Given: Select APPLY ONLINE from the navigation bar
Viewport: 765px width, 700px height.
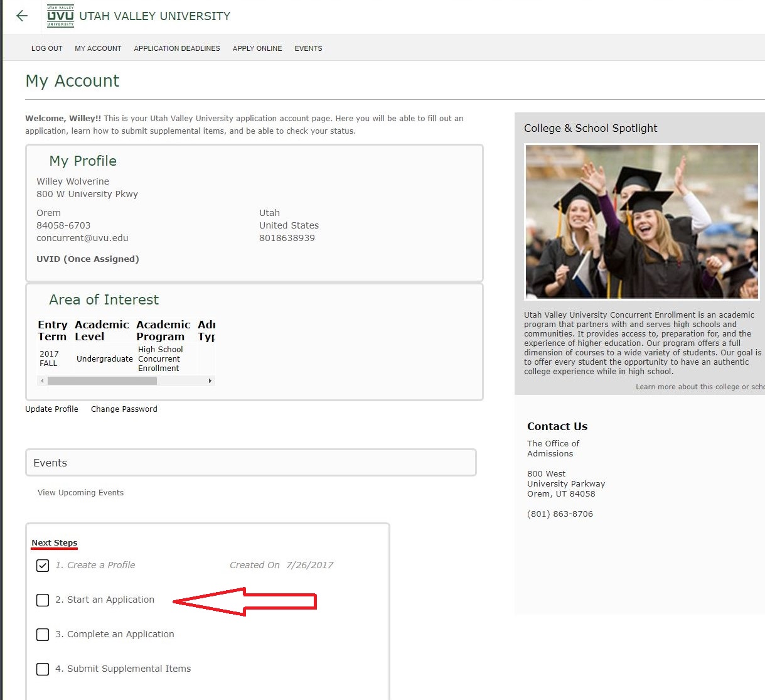Looking at the screenshot, I should click(x=257, y=48).
